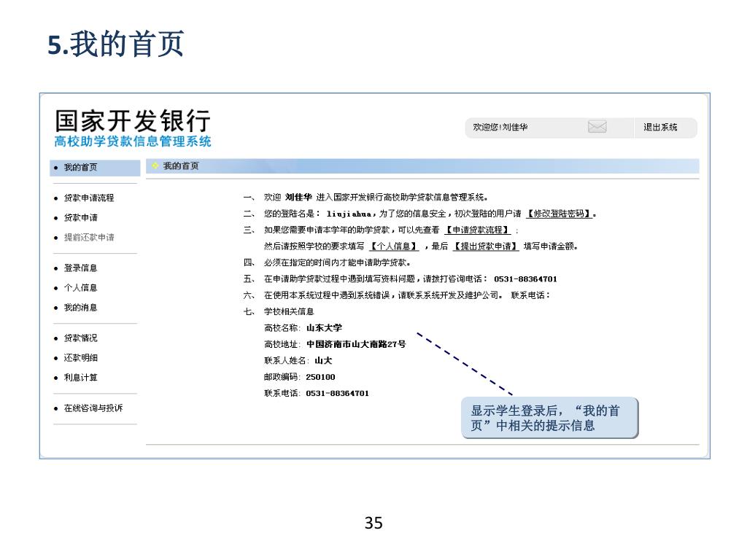Open the 【提出贷款申请】 link
747x560 pixels.
pos(485,246)
